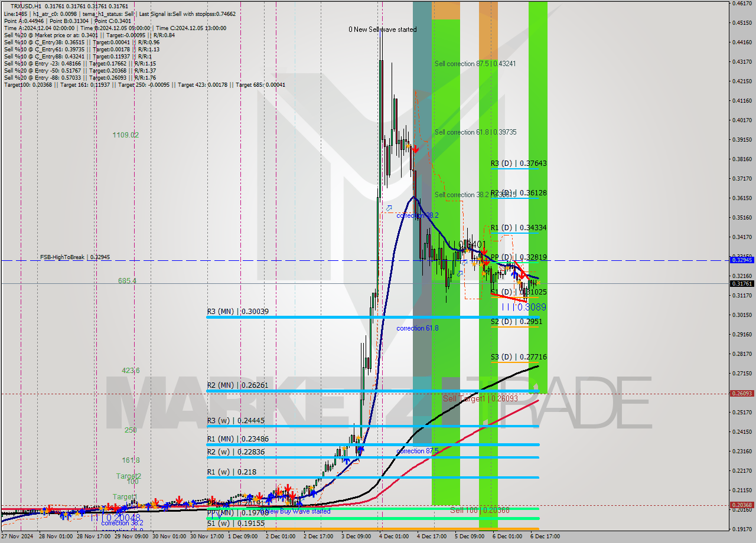The image size is (756, 543).
Task: Click the 'Sell correction 87.5 | 0.43241' label
Action: pos(475,64)
